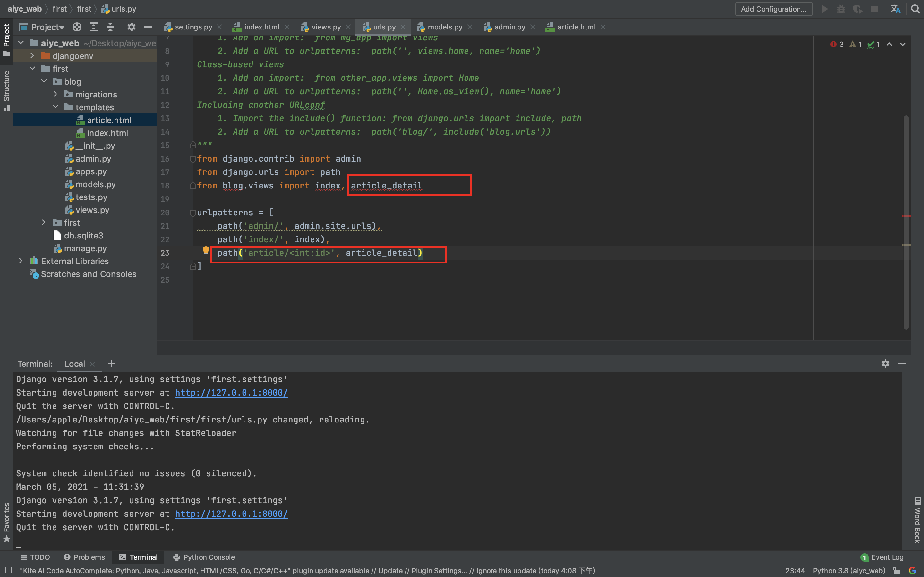Image resolution: width=924 pixels, height=577 pixels.
Task: Click the Translate icon in top toolbar
Action: click(895, 9)
